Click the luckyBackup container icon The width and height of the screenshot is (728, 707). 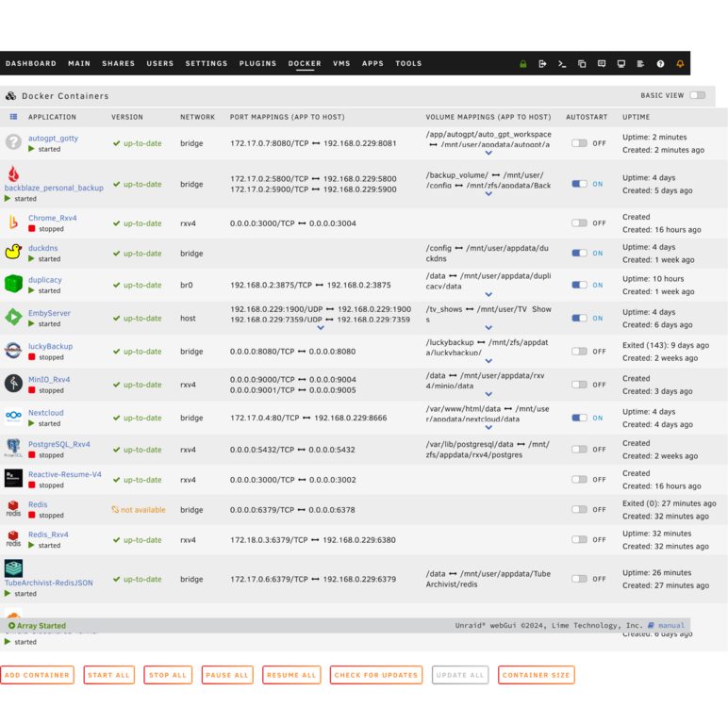tap(13, 351)
